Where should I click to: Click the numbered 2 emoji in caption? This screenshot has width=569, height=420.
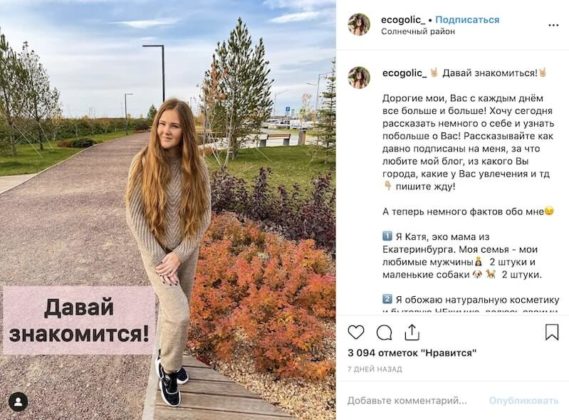click(x=387, y=299)
